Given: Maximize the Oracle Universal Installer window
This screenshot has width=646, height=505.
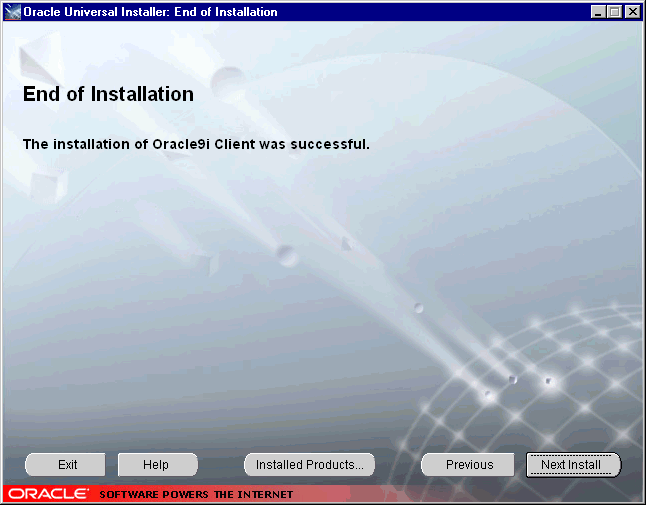Looking at the screenshot, I should tap(615, 12).
